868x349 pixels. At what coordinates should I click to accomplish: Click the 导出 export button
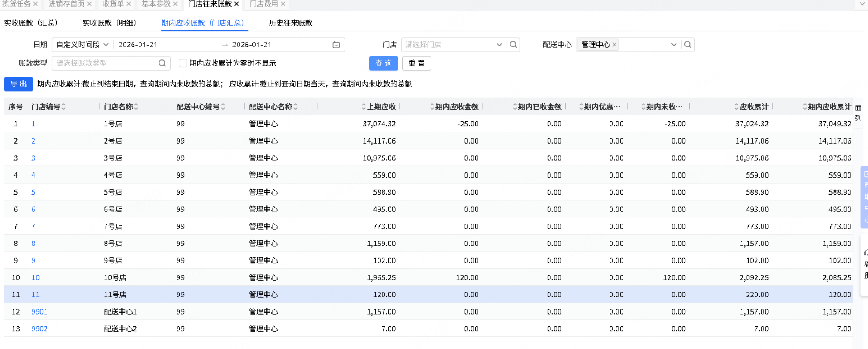point(19,84)
